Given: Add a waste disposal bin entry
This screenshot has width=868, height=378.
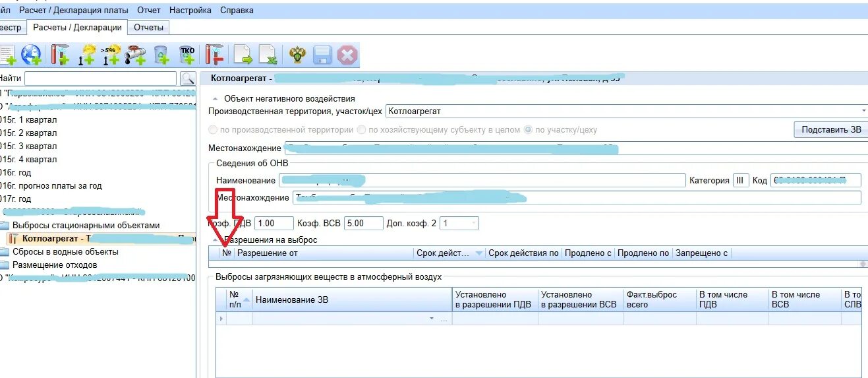Looking at the screenshot, I should point(161,55).
